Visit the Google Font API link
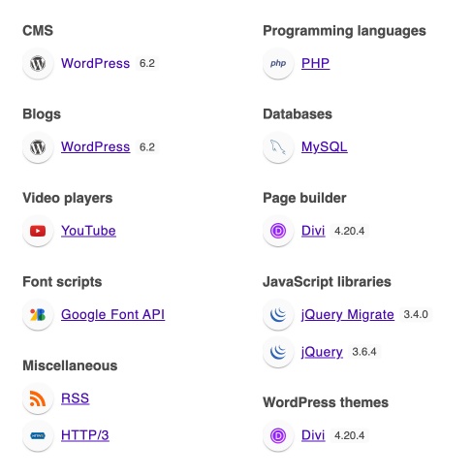Image resolution: width=472 pixels, height=476 pixels. point(113,314)
